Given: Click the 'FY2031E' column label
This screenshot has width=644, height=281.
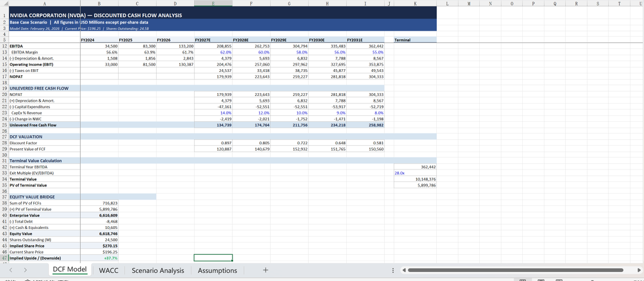Looking at the screenshot, I should [x=355, y=40].
